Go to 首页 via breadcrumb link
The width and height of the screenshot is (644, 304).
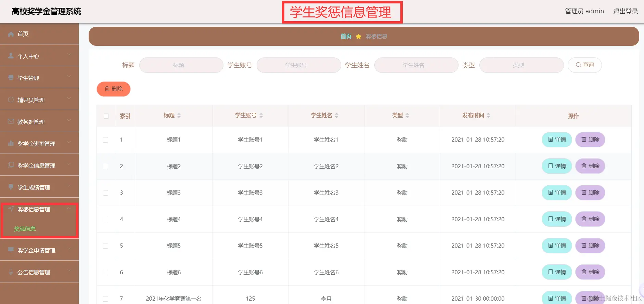point(346,36)
